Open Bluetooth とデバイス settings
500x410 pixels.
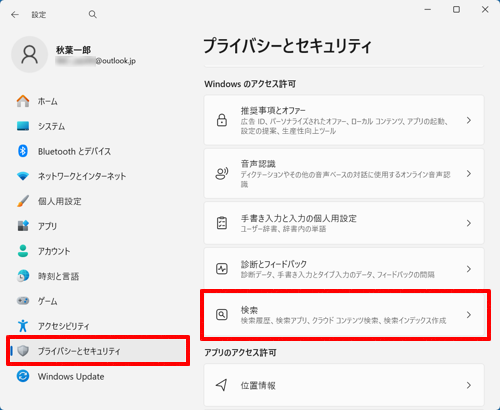74,151
